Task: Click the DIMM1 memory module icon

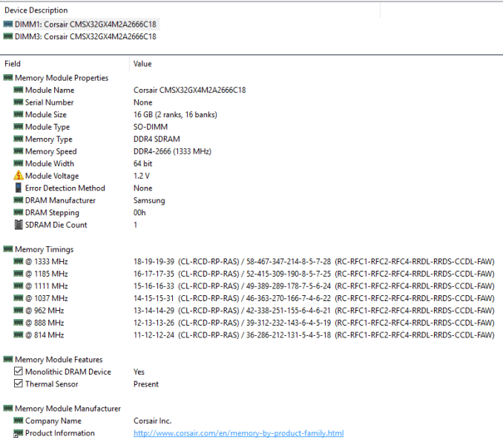Action: (8, 24)
